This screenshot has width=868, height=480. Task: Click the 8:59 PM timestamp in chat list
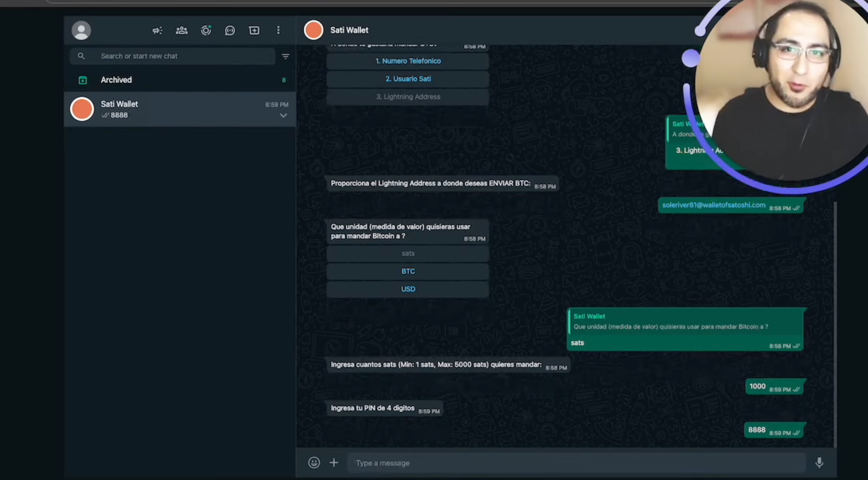277,104
